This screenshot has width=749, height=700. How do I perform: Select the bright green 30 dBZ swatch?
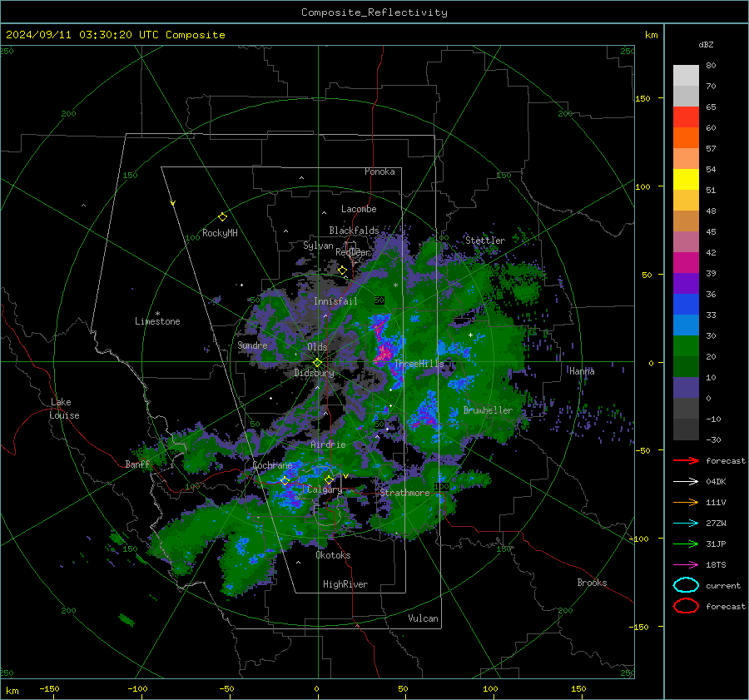point(686,345)
